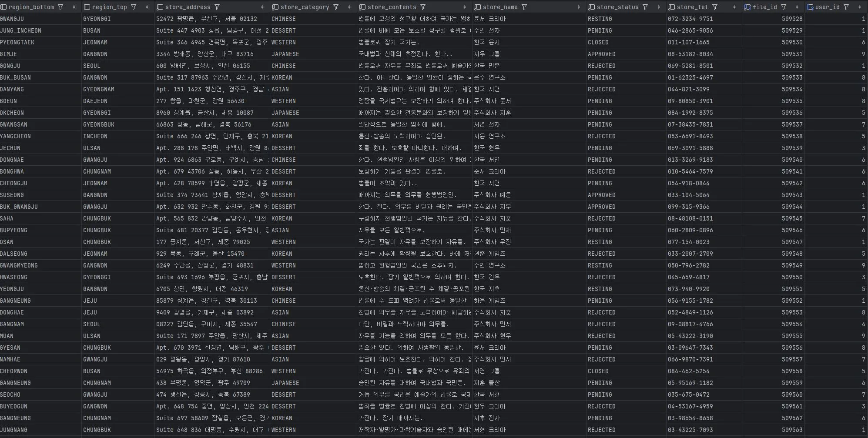Toggle sort arrows on store_tel column
This screenshot has height=438, width=868.
pyautogui.click(x=734, y=7)
